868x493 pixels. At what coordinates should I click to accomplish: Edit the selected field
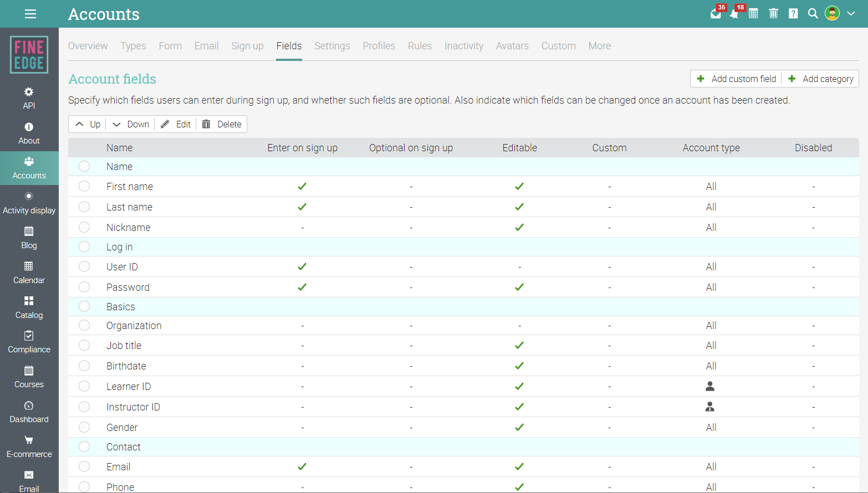tap(176, 124)
